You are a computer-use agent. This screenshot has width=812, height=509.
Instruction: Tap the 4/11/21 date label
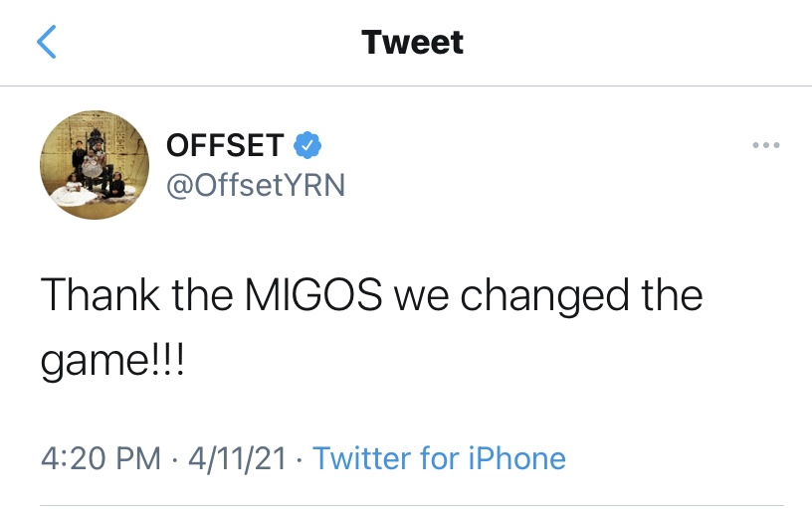pyautogui.click(x=237, y=459)
